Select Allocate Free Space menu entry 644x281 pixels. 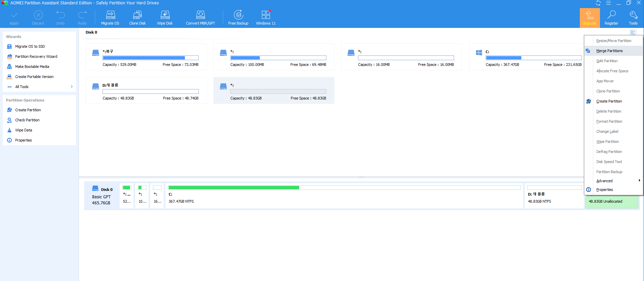coord(614,71)
